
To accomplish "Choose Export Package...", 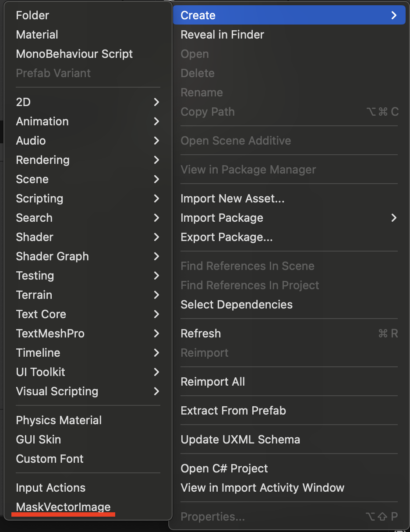I will pos(226,237).
